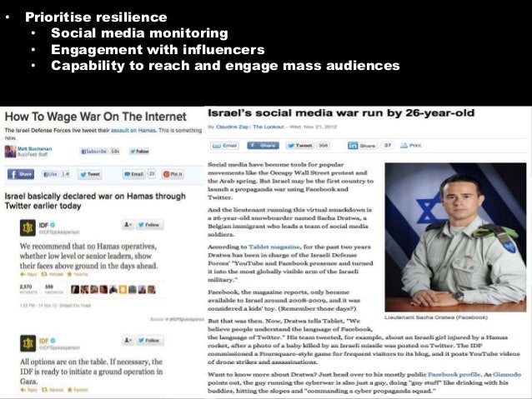532x399 pixels.
Task: Click the 358 tweet count bubble
Action: pos(323,146)
